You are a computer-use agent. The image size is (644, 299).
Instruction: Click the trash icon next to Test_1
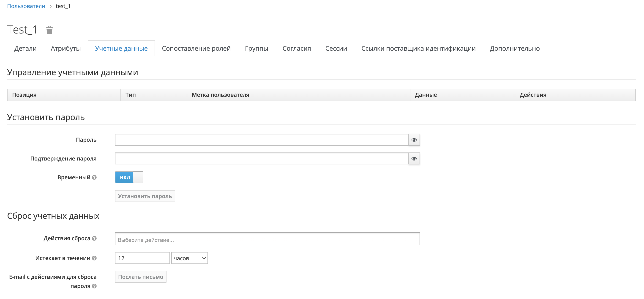(49, 30)
